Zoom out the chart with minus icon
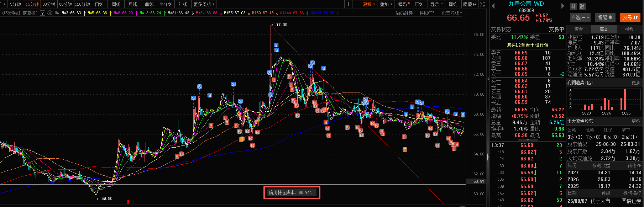644x207 pixels. [356, 4]
